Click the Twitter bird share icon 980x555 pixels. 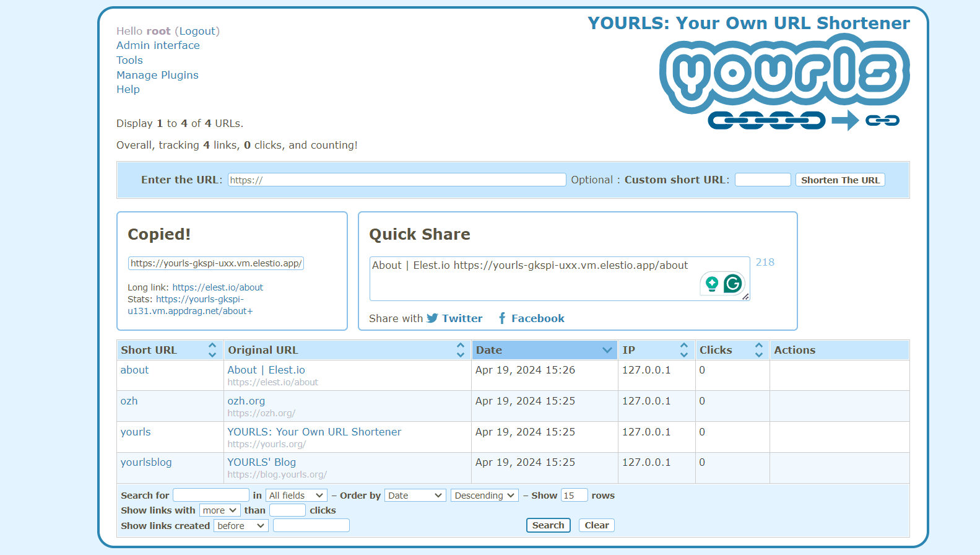click(x=432, y=318)
